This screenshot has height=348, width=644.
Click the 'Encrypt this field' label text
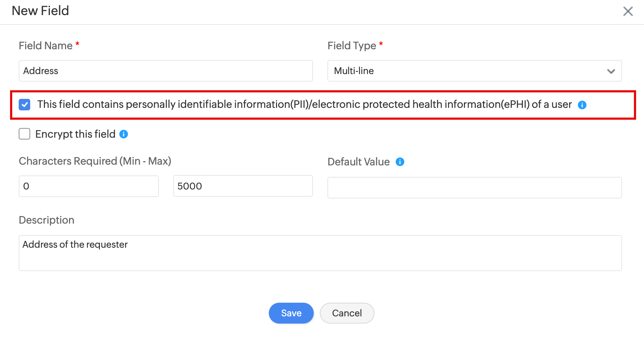[75, 134]
